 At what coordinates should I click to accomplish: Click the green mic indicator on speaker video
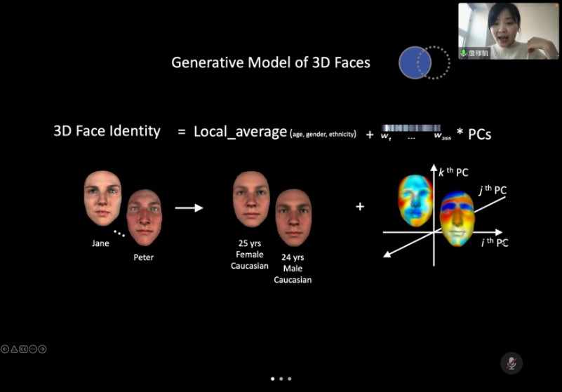click(x=464, y=53)
